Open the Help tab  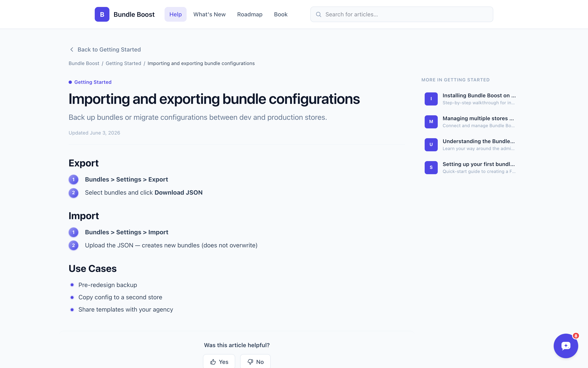pos(175,14)
